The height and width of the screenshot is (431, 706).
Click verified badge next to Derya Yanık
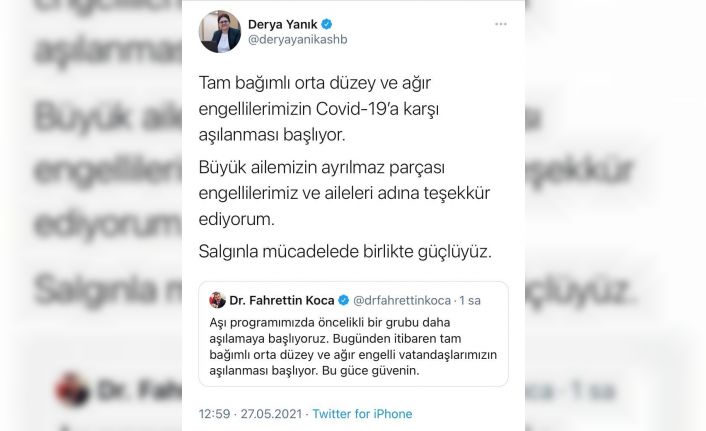pyautogui.click(x=327, y=24)
